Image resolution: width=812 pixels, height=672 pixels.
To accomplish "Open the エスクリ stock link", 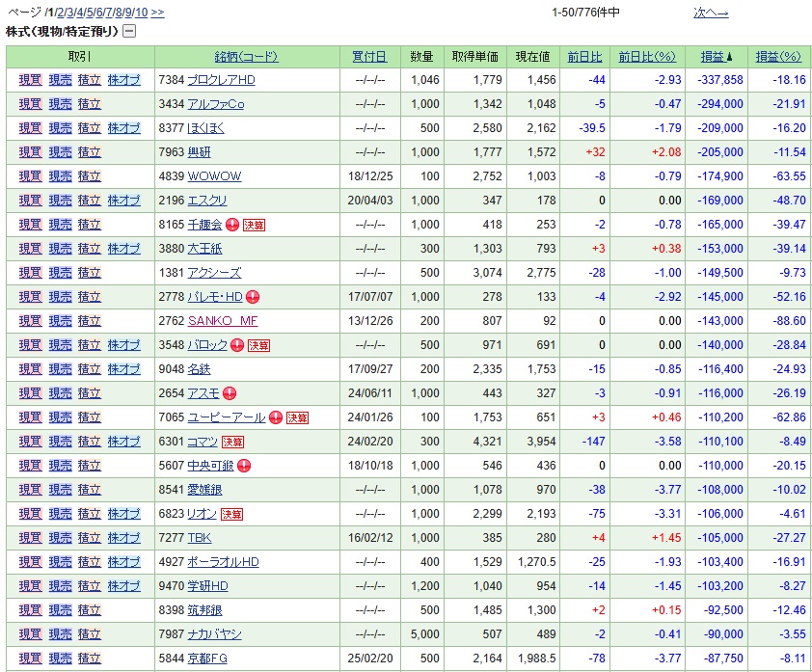I will (x=207, y=201).
